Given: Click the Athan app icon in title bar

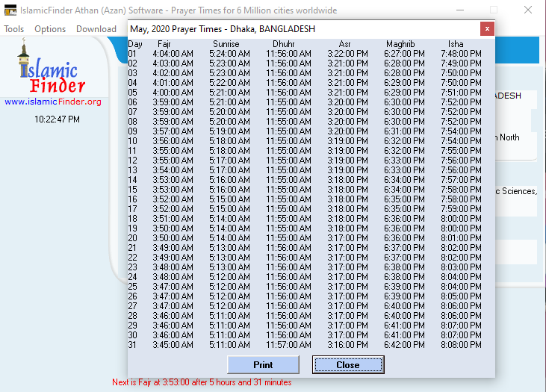Looking at the screenshot, I should [10, 10].
